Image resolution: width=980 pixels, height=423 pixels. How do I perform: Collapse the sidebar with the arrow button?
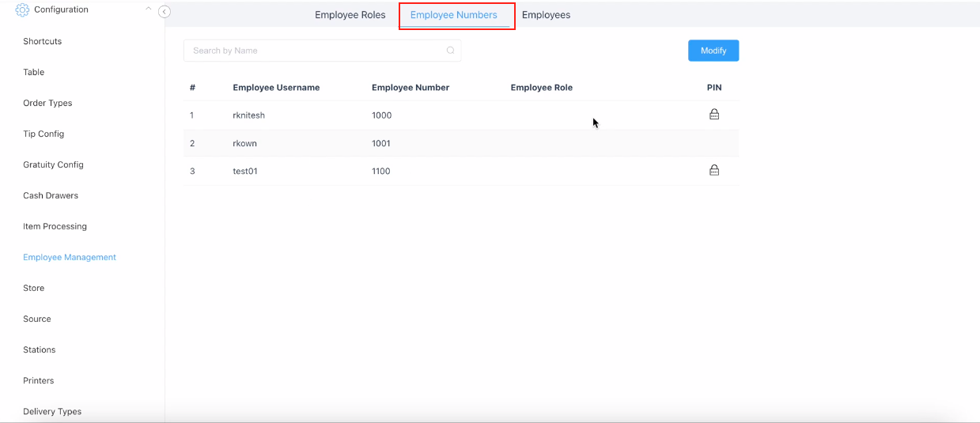(164, 12)
